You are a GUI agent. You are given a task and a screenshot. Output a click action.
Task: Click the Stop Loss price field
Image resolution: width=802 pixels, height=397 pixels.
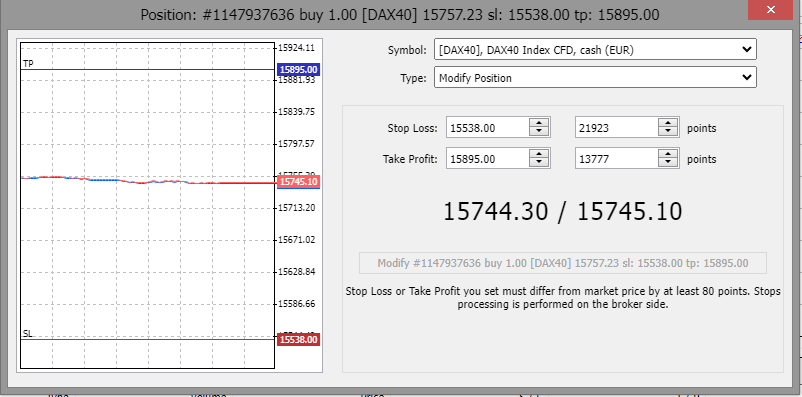click(x=487, y=128)
